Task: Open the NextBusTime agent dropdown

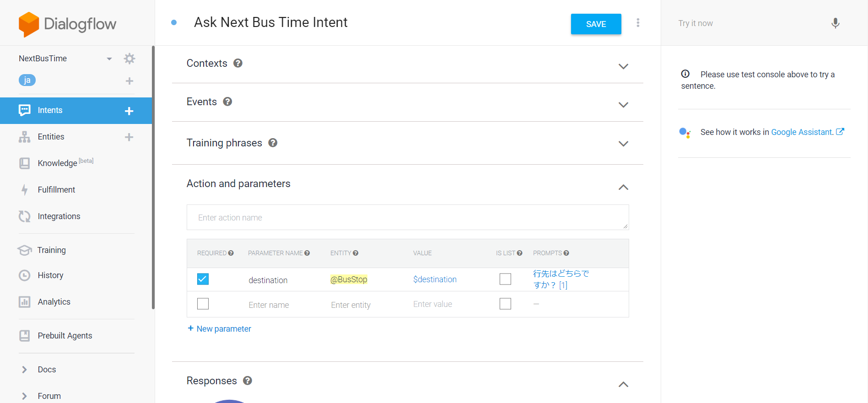Action: [109, 59]
